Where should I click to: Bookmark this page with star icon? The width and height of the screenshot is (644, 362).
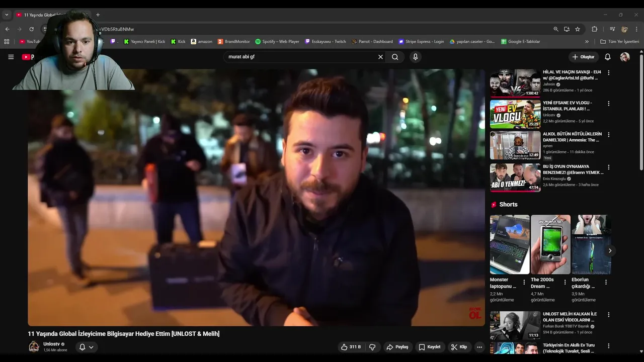(578, 29)
